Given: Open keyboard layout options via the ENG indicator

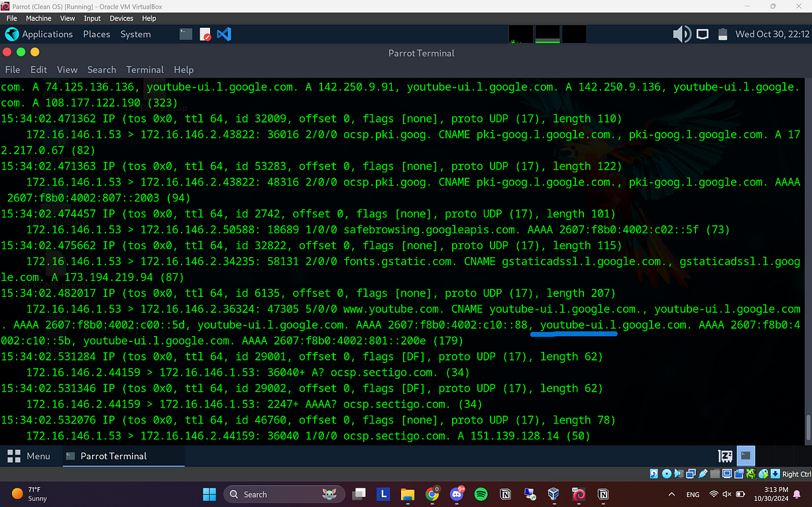Looking at the screenshot, I should point(693,494).
